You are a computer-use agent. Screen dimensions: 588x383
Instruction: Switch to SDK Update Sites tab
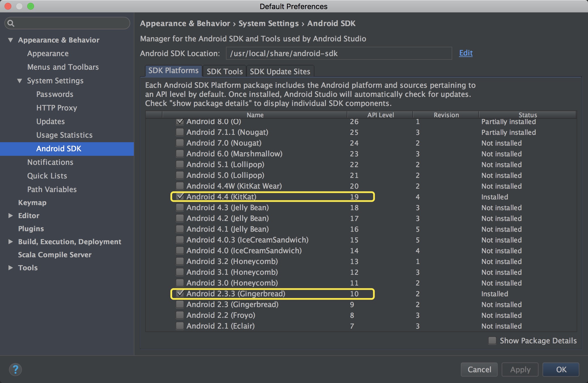click(280, 71)
